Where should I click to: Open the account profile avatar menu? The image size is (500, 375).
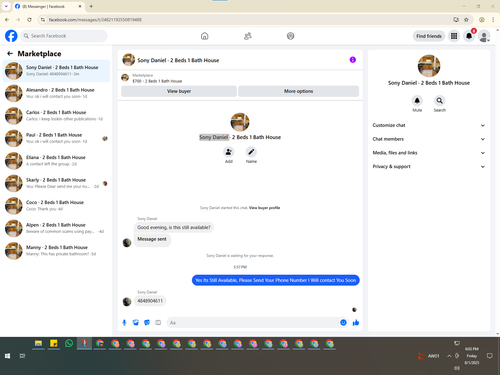(x=484, y=36)
